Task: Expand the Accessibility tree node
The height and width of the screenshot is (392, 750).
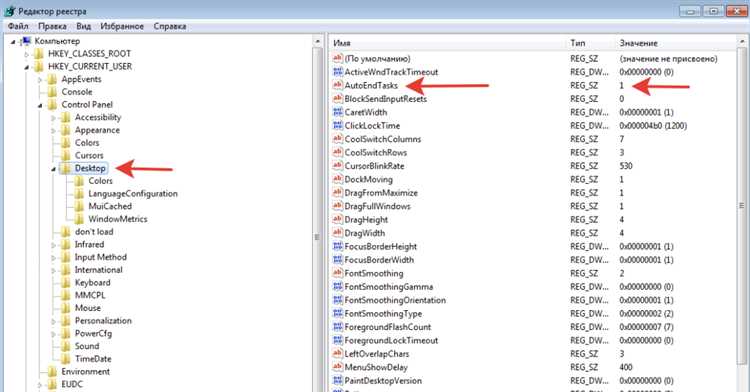Action: coord(54,118)
